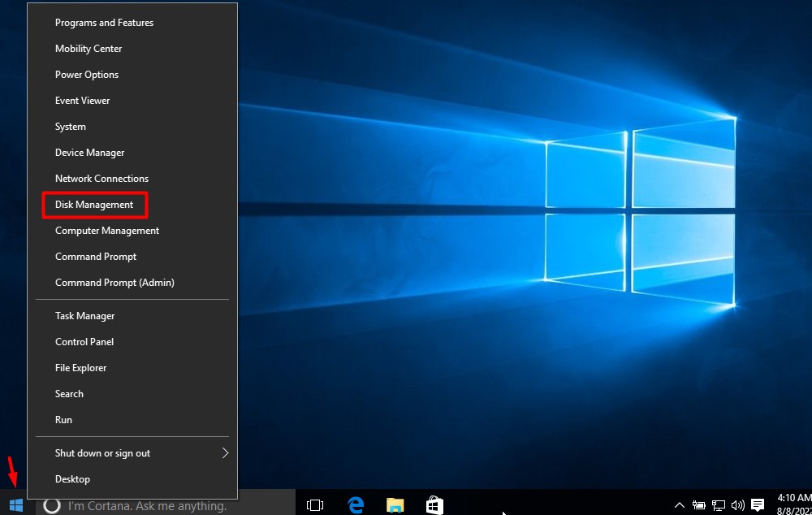Click Event Viewer in the menu
812x515 pixels.
(82, 101)
